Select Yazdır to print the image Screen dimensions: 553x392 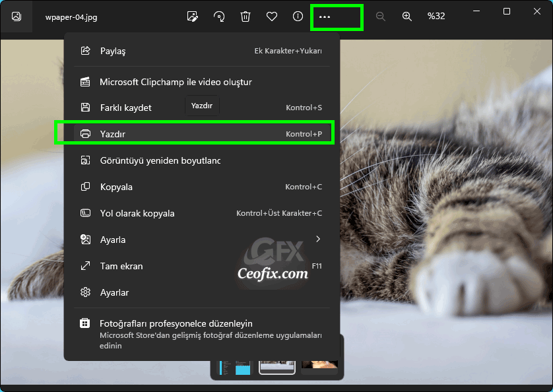click(202, 134)
